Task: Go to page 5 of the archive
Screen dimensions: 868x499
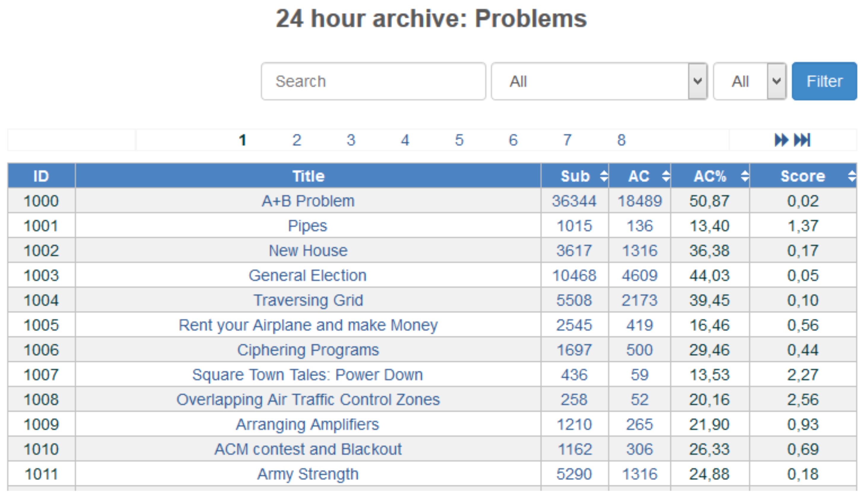Action: pyautogui.click(x=459, y=140)
